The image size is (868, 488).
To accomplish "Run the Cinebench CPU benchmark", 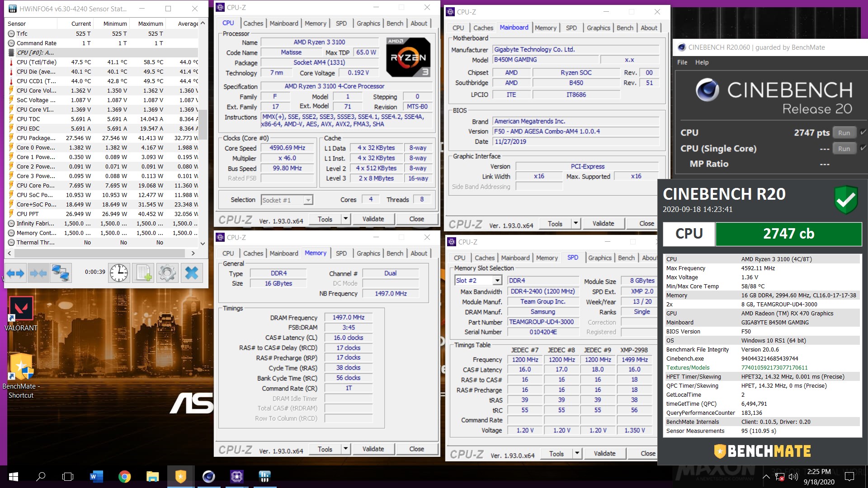I will point(844,132).
